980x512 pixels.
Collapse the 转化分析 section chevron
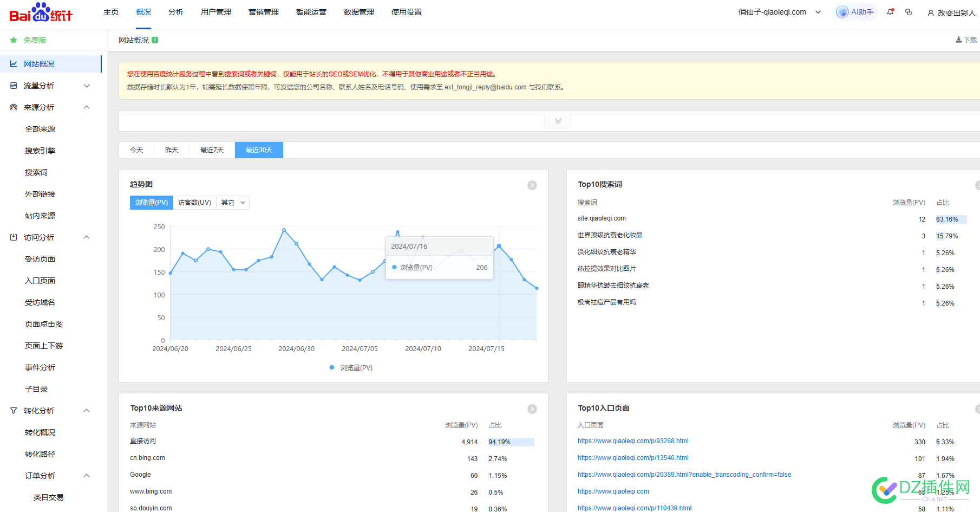pos(87,411)
